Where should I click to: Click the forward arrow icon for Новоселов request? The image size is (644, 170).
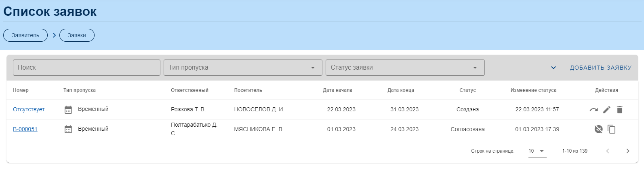(x=593, y=110)
